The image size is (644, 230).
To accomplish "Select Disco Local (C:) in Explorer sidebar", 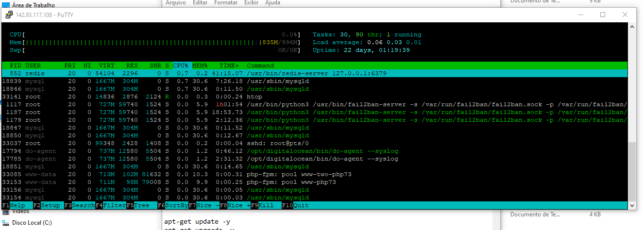I will [32, 223].
